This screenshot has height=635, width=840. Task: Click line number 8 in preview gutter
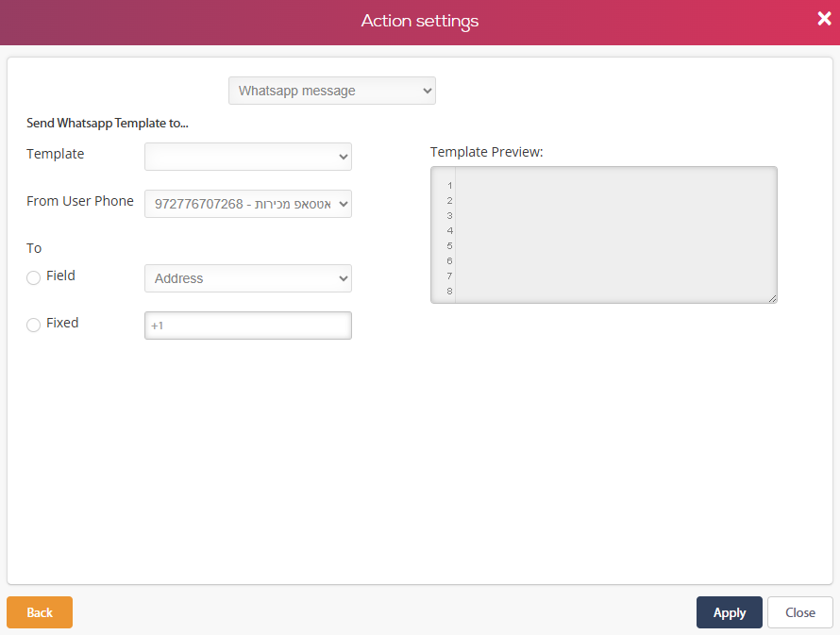coord(450,292)
